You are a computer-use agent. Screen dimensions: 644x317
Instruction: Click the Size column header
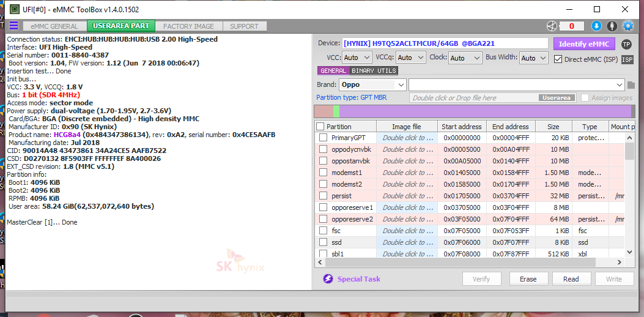pos(553,126)
